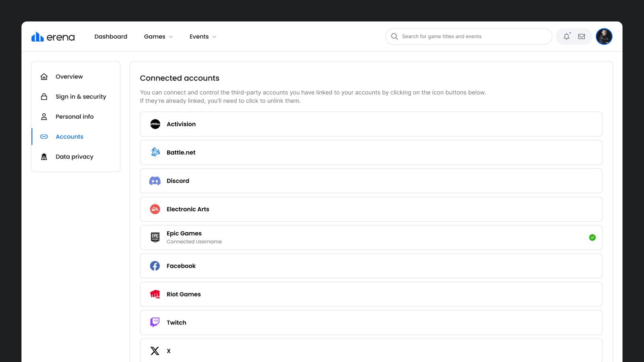
Task: Open Sign in & security settings
Action: click(76, 97)
